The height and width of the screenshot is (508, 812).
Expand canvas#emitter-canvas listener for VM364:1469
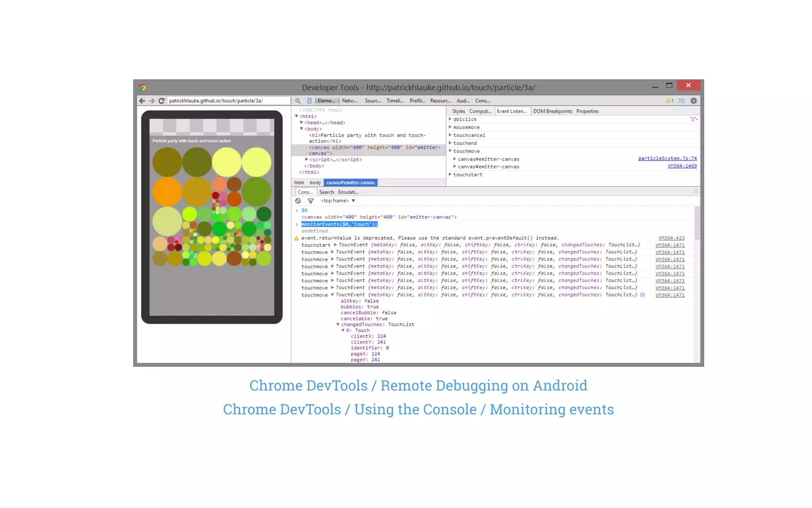pos(455,166)
